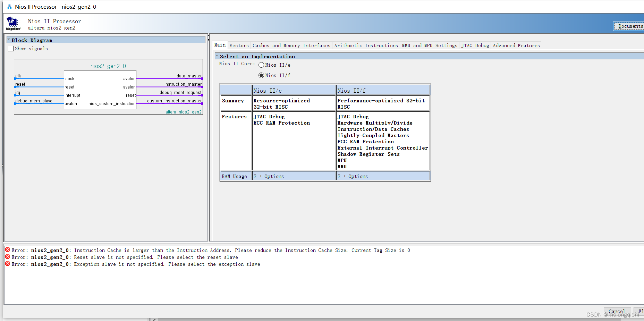The width and height of the screenshot is (644, 321).
Task: Click the Nios II/e table column header
Action: tap(294, 90)
